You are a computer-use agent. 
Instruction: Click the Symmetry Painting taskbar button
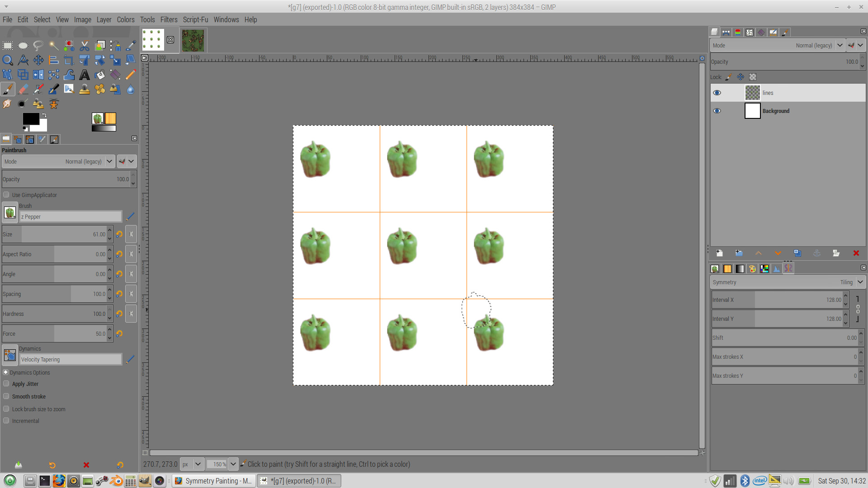213,481
